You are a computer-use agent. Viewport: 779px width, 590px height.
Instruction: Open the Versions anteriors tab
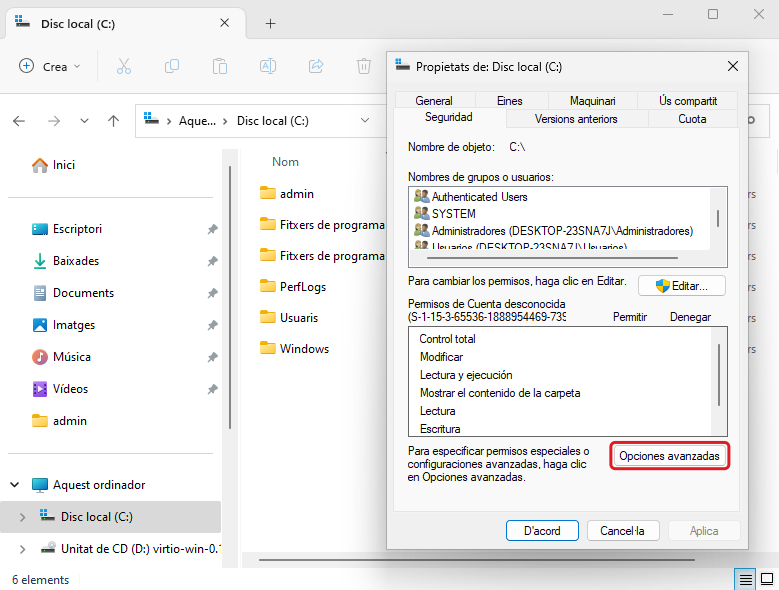click(x=576, y=119)
